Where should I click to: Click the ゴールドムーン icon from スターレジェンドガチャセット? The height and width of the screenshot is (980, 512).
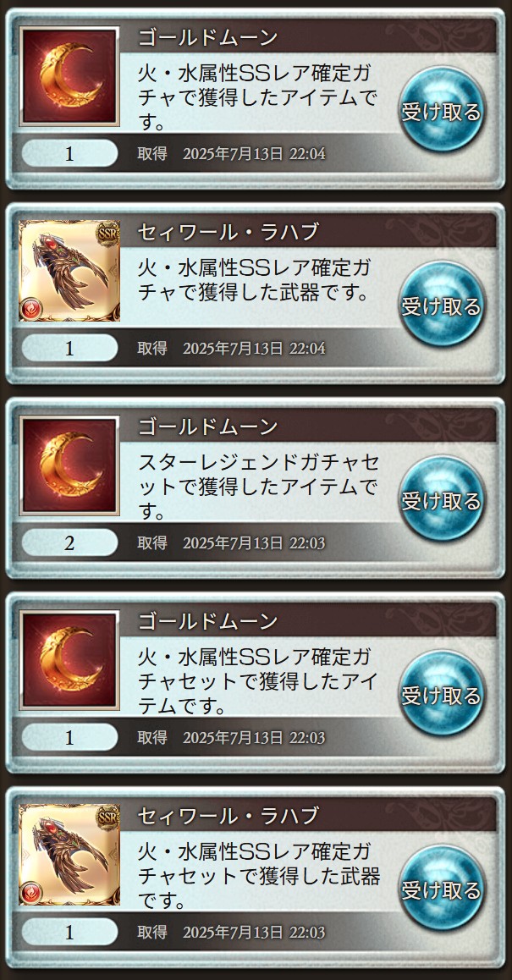pos(69,465)
